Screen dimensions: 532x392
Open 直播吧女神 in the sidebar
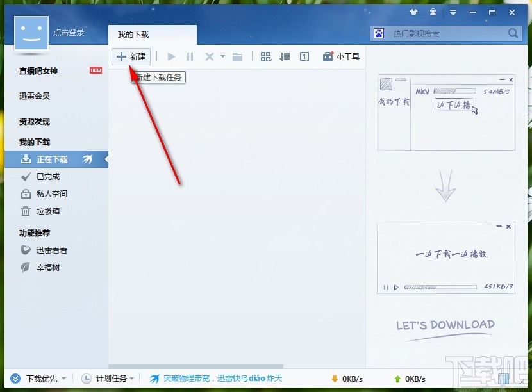coord(38,71)
